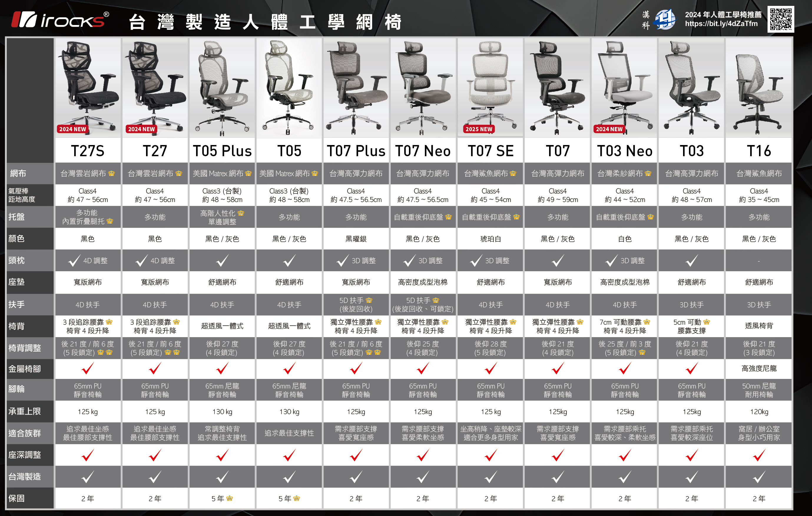Select the T05 Plus chair photo
The width and height of the screenshot is (812, 516).
222,88
